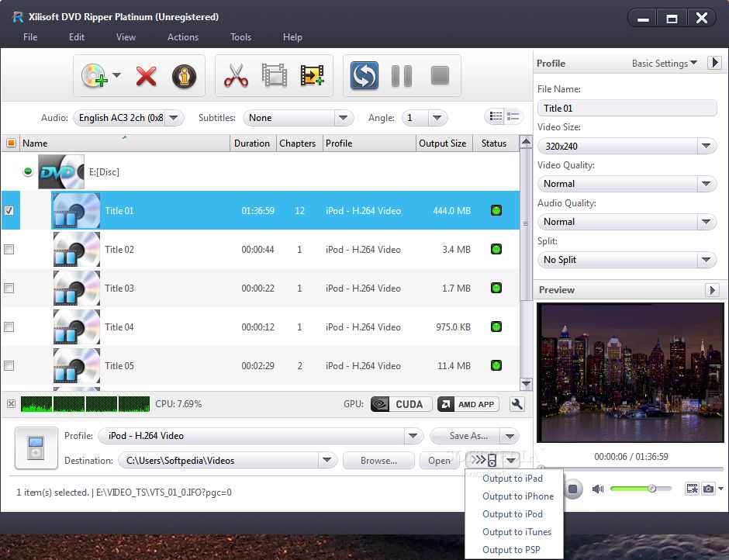729x560 pixels.
Task: Click the Merge film-with-plus icon
Action: [x=312, y=75]
